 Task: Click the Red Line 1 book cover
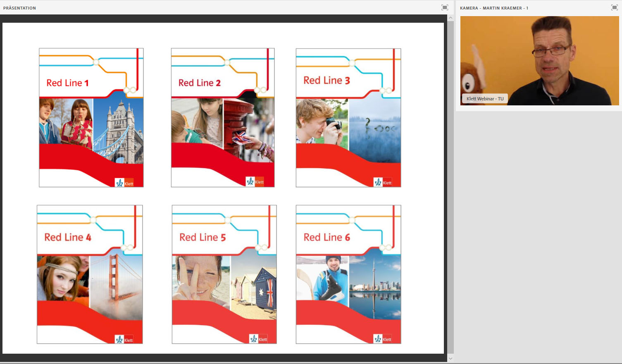[91, 118]
